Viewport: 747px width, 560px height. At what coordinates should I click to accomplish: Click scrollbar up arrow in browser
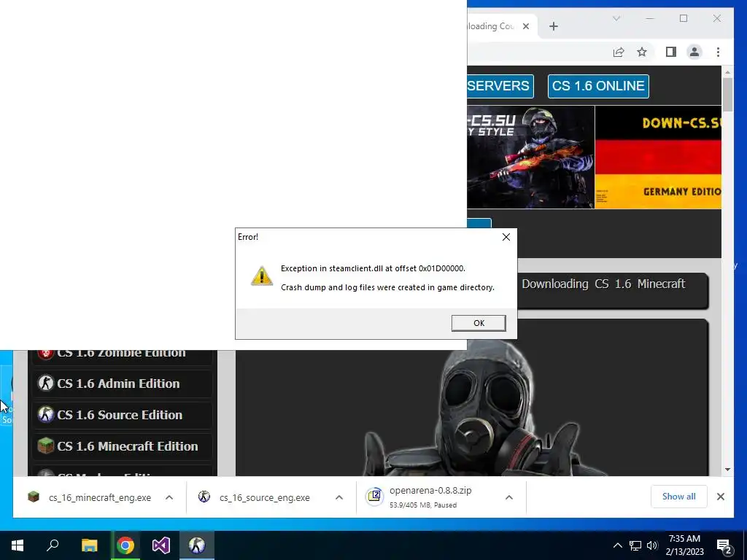tap(727, 72)
